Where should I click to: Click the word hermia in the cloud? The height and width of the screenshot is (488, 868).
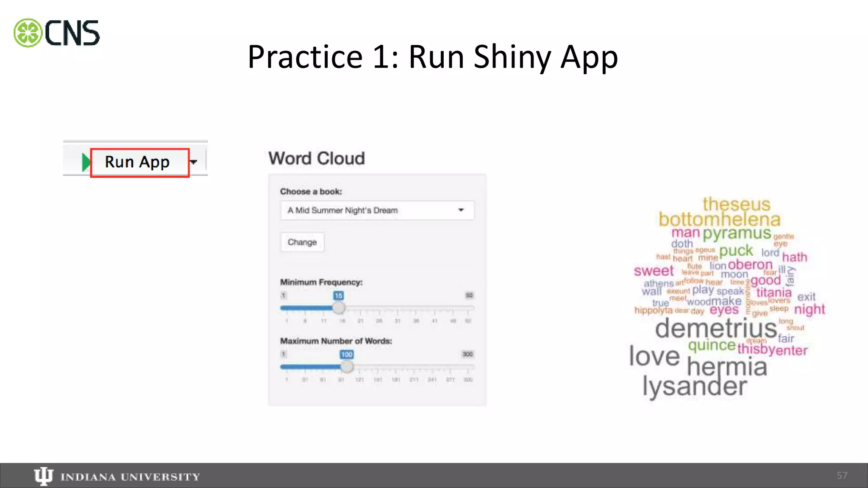[x=726, y=367]
